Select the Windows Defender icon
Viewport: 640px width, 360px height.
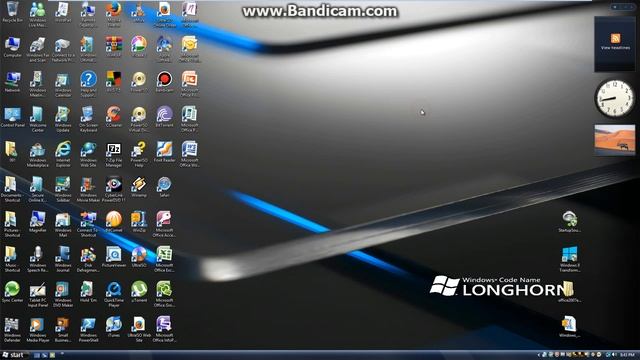click(12, 329)
